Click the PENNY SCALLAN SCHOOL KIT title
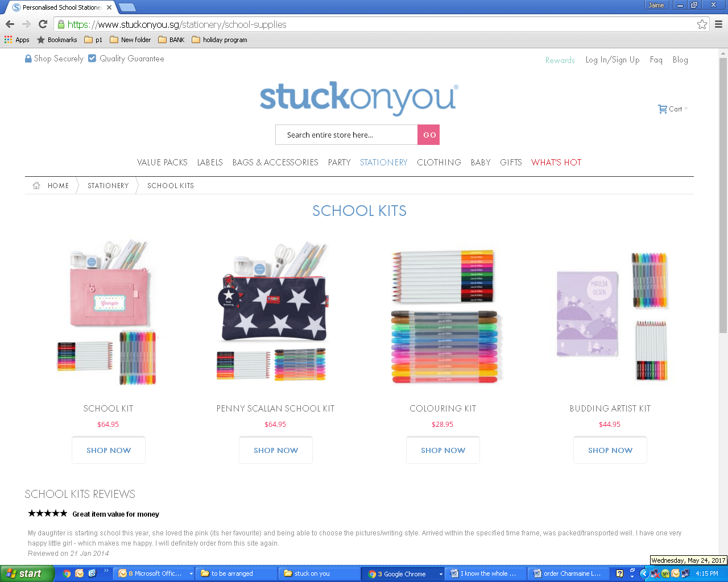 275,409
